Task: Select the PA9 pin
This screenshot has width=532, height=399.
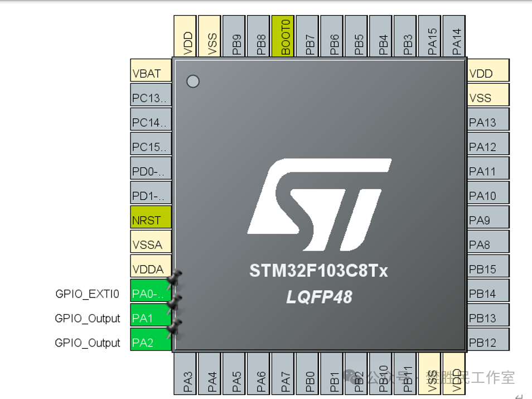Action: pos(489,217)
